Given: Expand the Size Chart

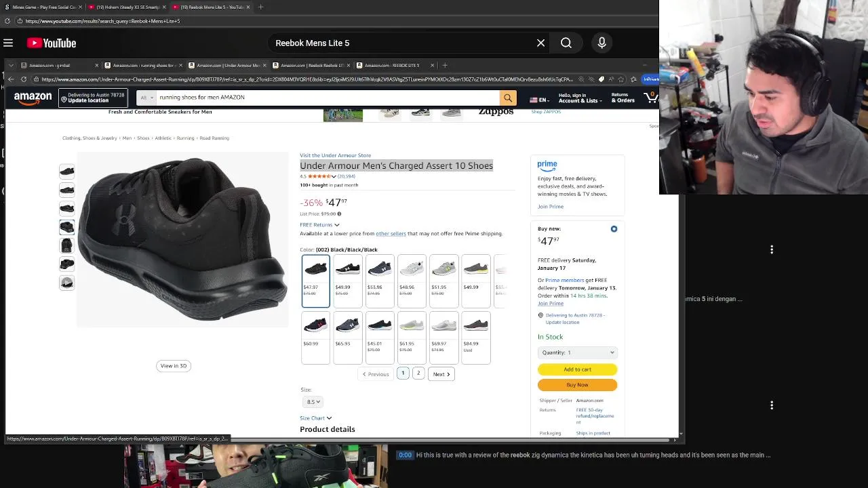Looking at the screenshot, I should [316, 418].
